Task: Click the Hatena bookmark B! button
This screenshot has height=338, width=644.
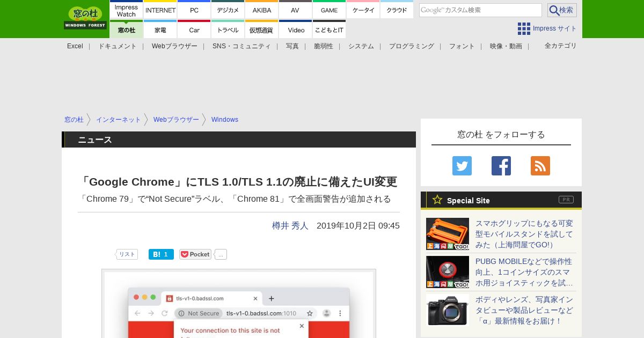Action: [x=161, y=254]
